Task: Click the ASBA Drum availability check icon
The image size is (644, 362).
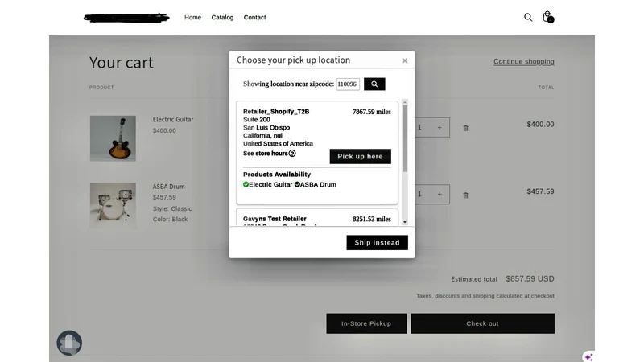Action: pos(297,185)
